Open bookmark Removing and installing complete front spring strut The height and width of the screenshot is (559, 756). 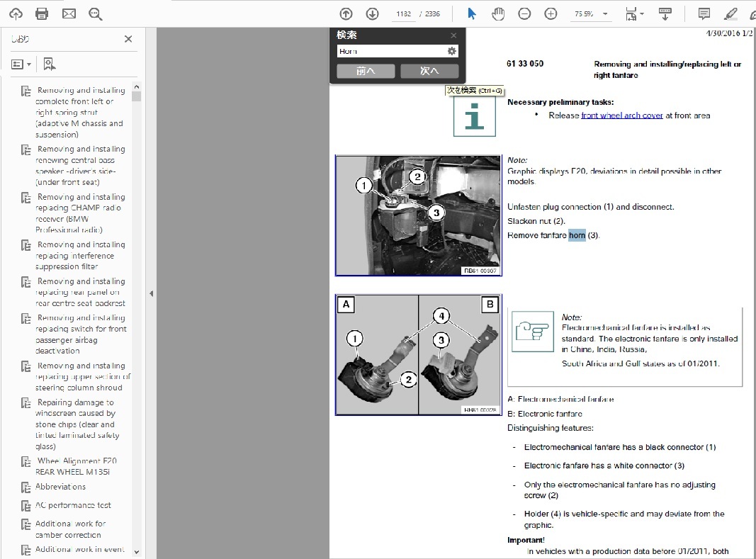click(x=80, y=113)
